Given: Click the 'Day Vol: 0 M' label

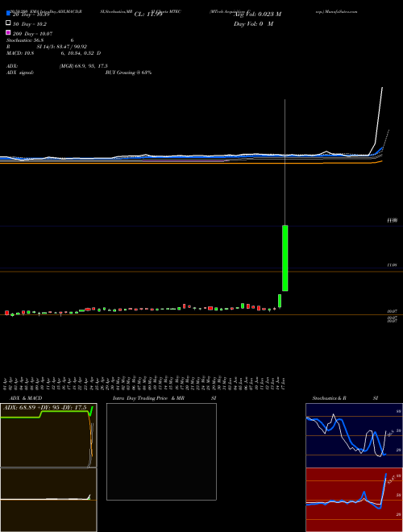Looking at the screenshot, I should [x=253, y=24].
